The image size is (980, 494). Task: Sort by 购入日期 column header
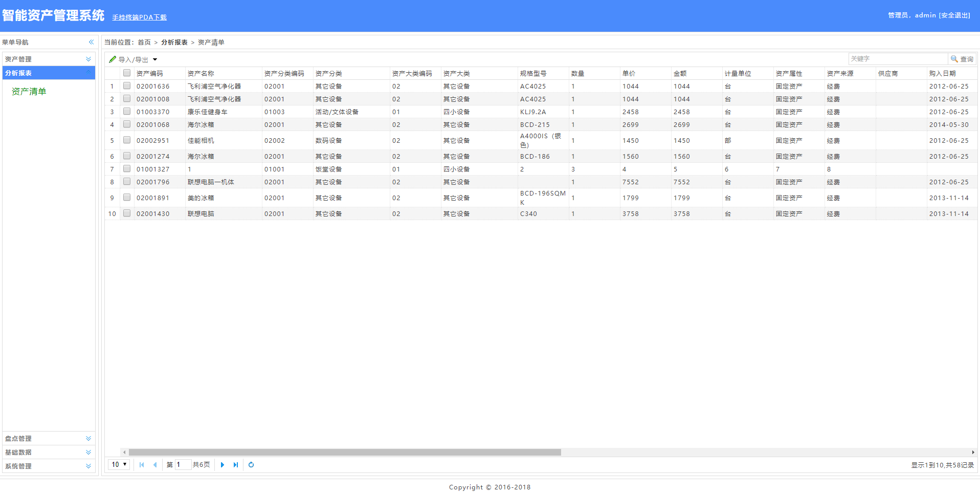(952, 73)
